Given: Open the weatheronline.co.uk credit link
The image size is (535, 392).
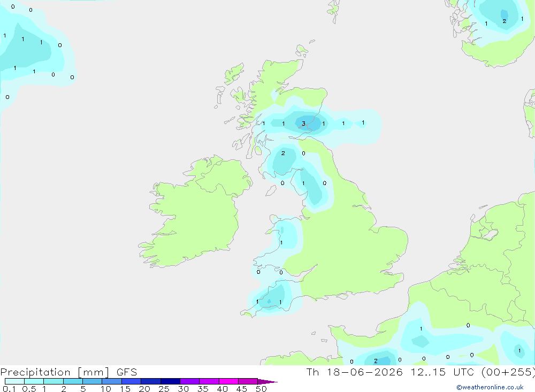Looking at the screenshot, I should (490, 387).
